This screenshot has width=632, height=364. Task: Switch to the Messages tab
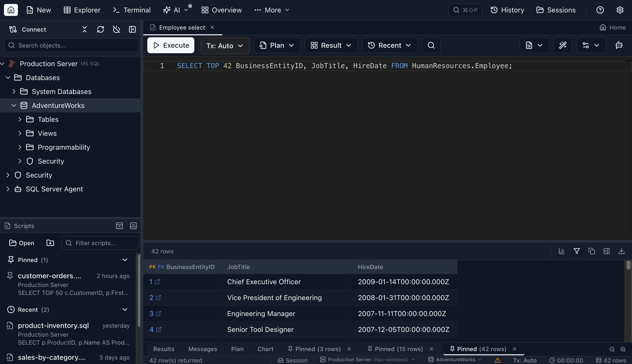[203, 349]
